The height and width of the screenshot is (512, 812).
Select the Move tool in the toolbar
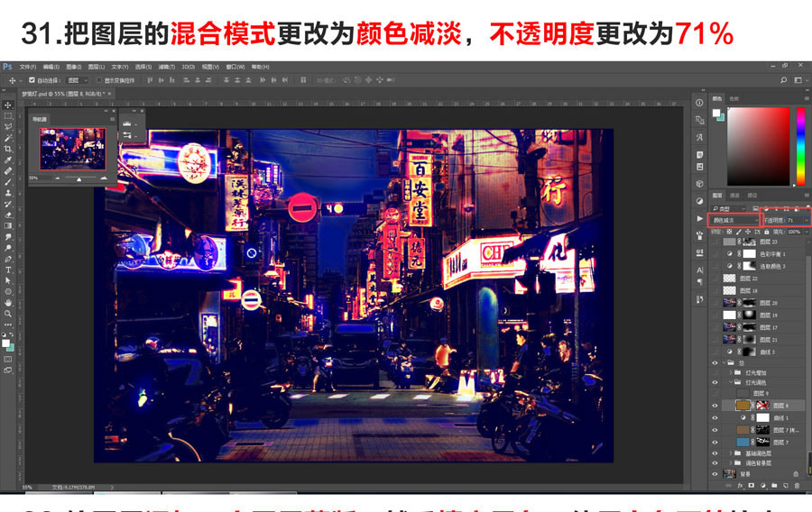click(8, 105)
